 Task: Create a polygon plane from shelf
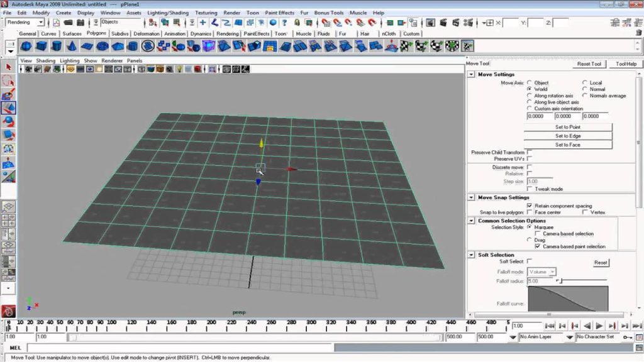tap(87, 46)
